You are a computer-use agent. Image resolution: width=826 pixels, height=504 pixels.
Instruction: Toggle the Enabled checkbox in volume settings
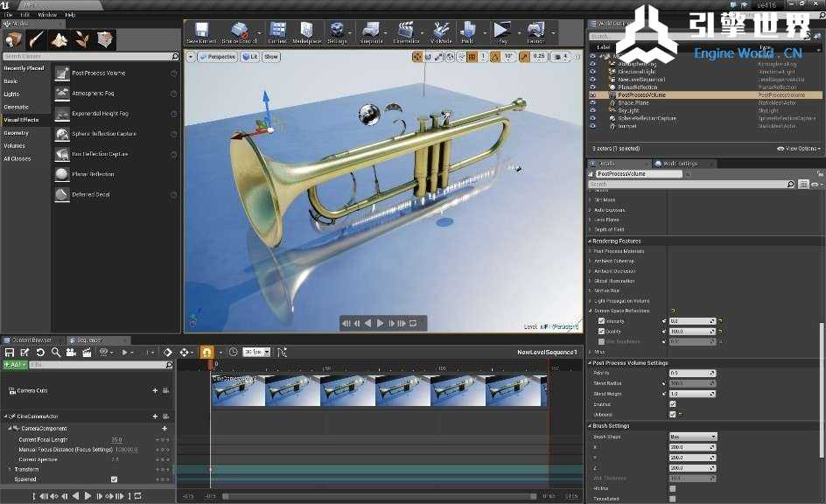pos(672,404)
